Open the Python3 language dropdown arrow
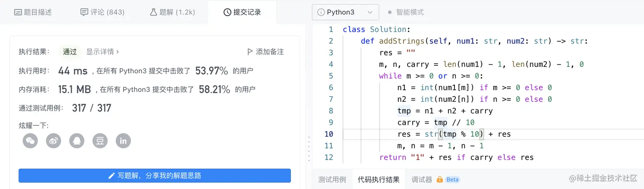 coord(370,12)
